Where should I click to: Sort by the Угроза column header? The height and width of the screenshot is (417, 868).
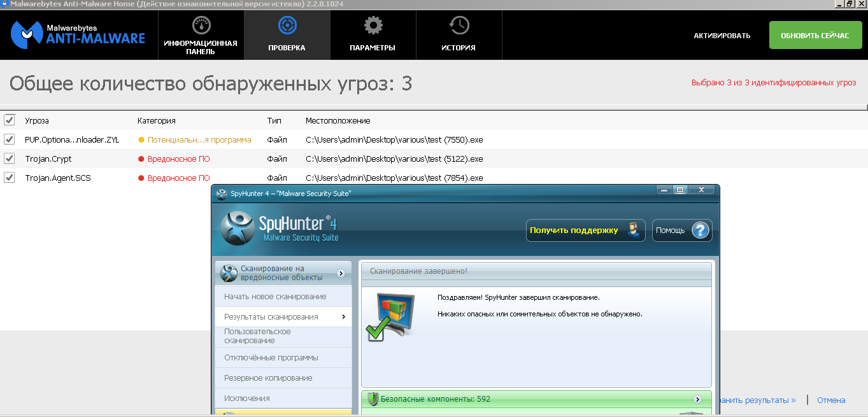37,120
